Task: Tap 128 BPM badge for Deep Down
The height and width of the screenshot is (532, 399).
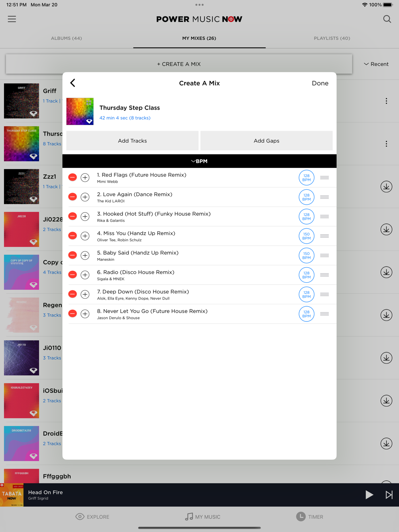Action: pos(306,294)
